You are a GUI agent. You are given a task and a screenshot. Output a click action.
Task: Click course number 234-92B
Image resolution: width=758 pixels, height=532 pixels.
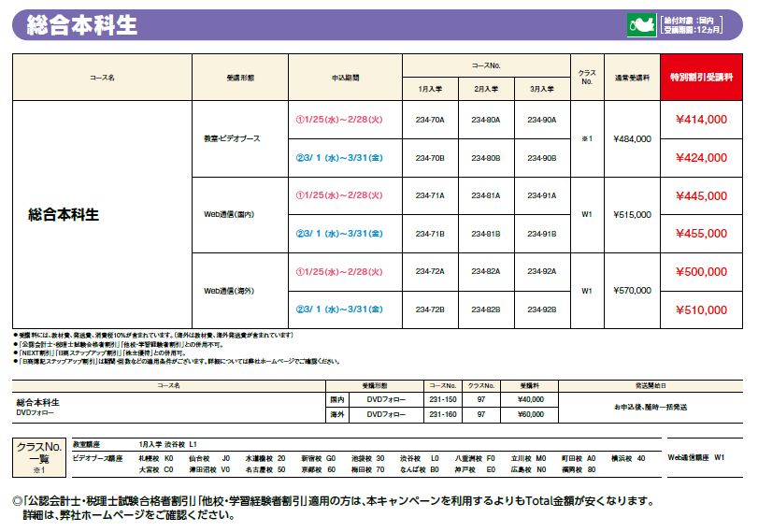pos(542,309)
